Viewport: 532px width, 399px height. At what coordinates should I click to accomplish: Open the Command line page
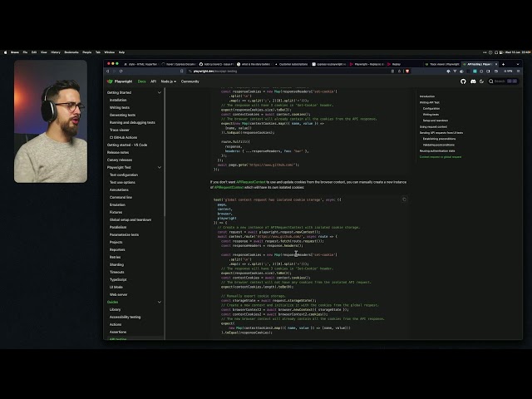click(121, 197)
